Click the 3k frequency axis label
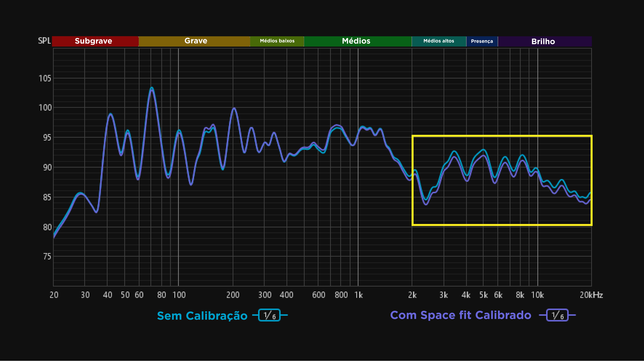 444,295
